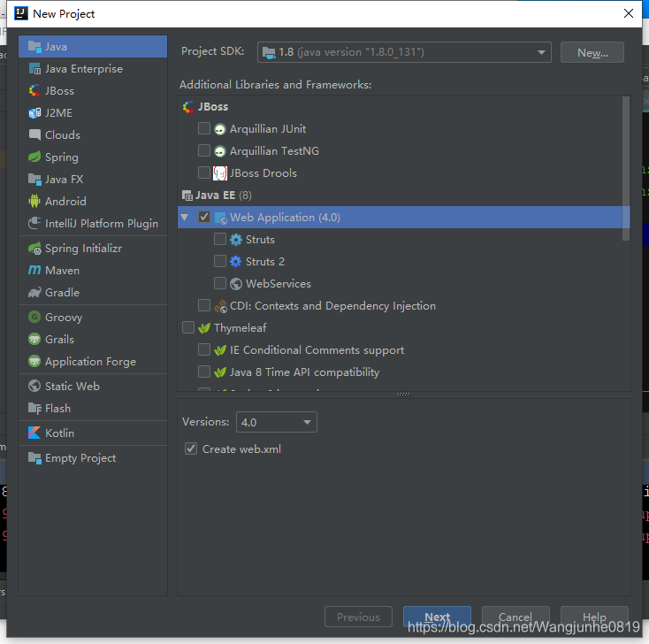Click the Java FX folder icon
The image size is (649, 644).
34,179
